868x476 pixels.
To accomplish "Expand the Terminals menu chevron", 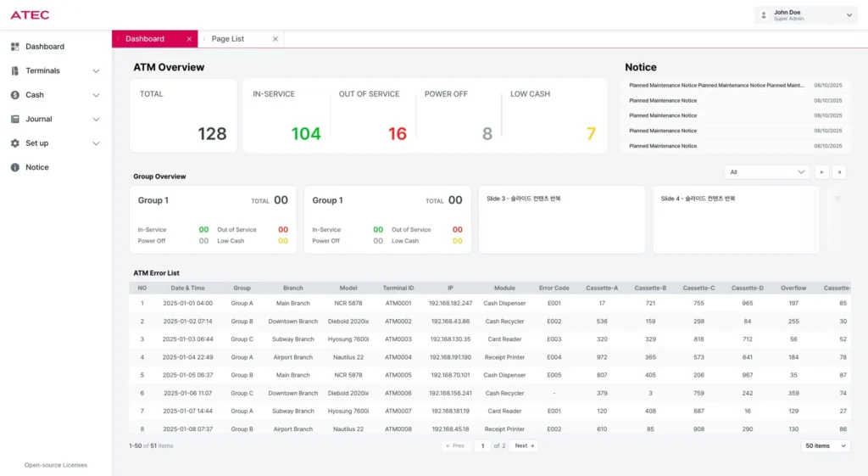I will point(96,71).
